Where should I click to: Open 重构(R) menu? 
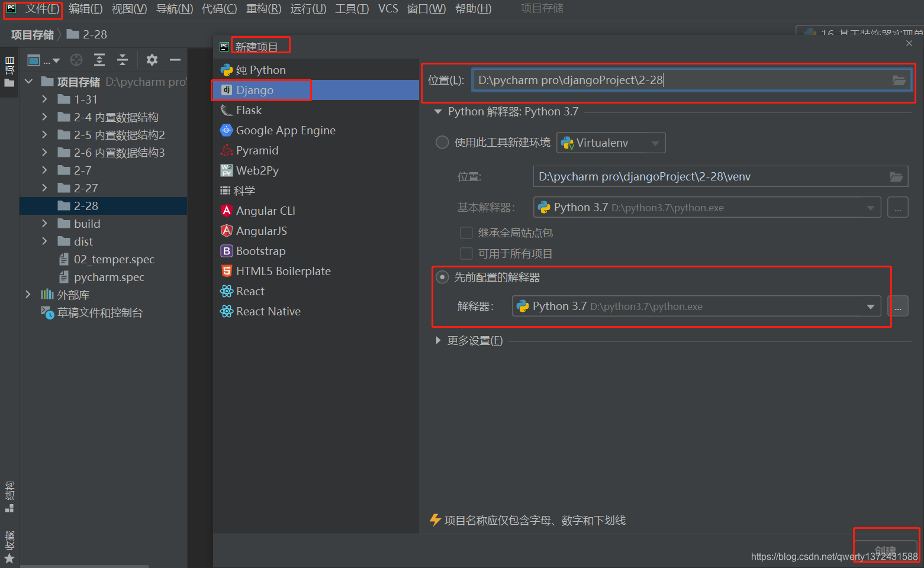point(264,9)
